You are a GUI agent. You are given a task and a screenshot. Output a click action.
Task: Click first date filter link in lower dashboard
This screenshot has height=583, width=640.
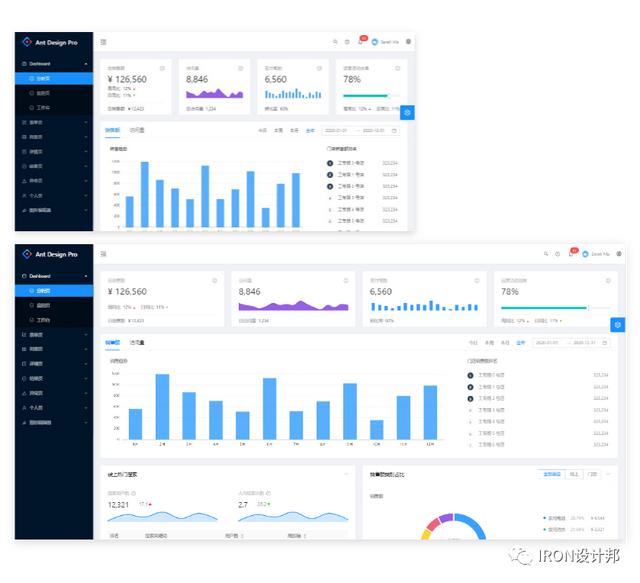(x=473, y=343)
